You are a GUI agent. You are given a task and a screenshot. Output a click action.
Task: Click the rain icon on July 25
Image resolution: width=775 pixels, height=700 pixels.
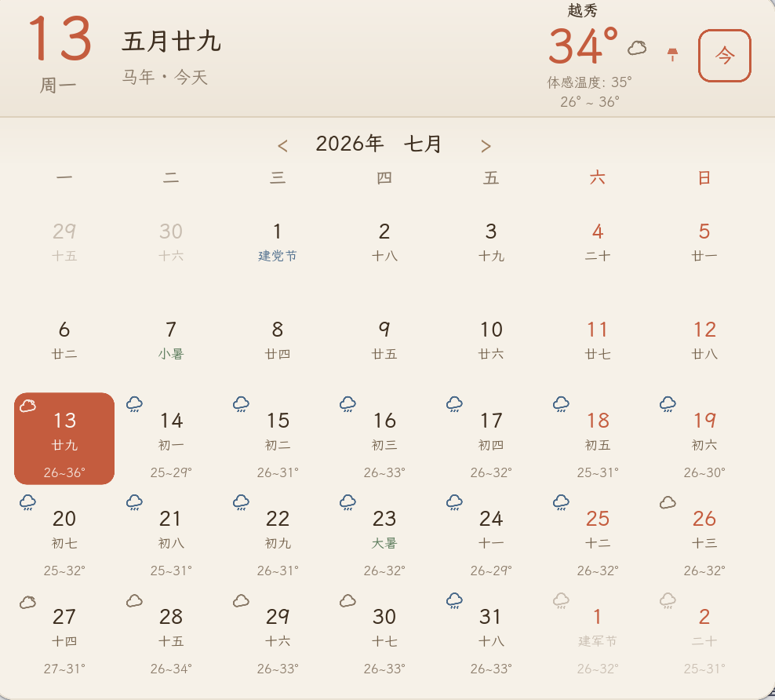pos(561,503)
